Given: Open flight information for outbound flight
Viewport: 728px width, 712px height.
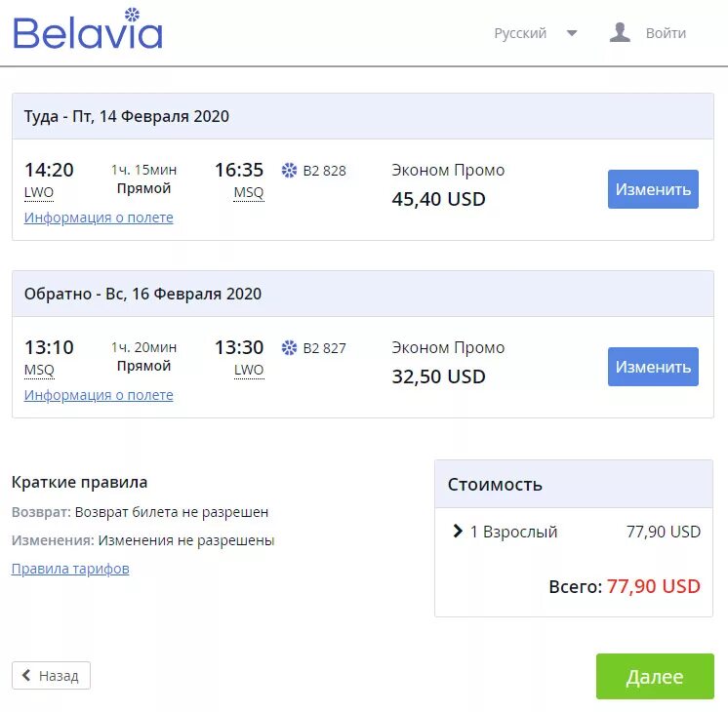Looking at the screenshot, I should point(99,218).
